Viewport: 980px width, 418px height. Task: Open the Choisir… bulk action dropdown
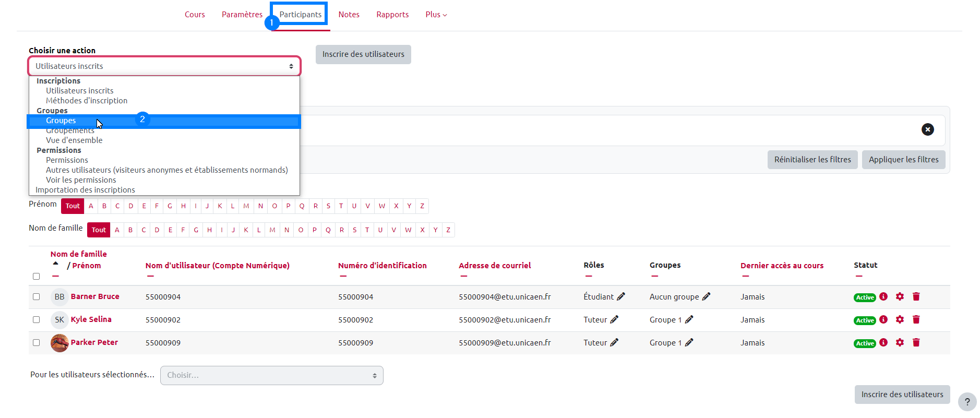coord(272,375)
